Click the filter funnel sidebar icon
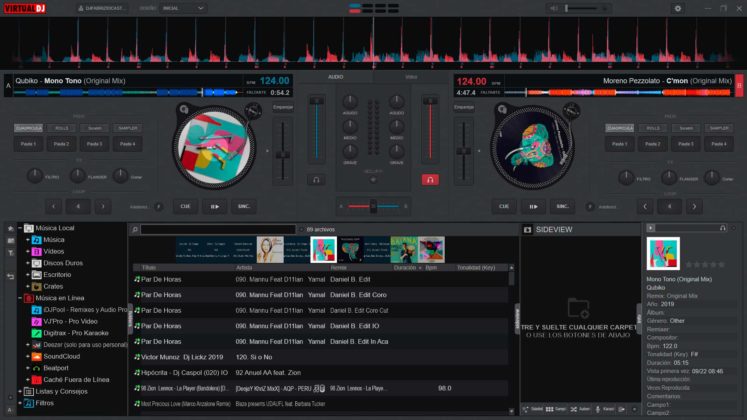This screenshot has width=747, height=420. tap(10, 253)
